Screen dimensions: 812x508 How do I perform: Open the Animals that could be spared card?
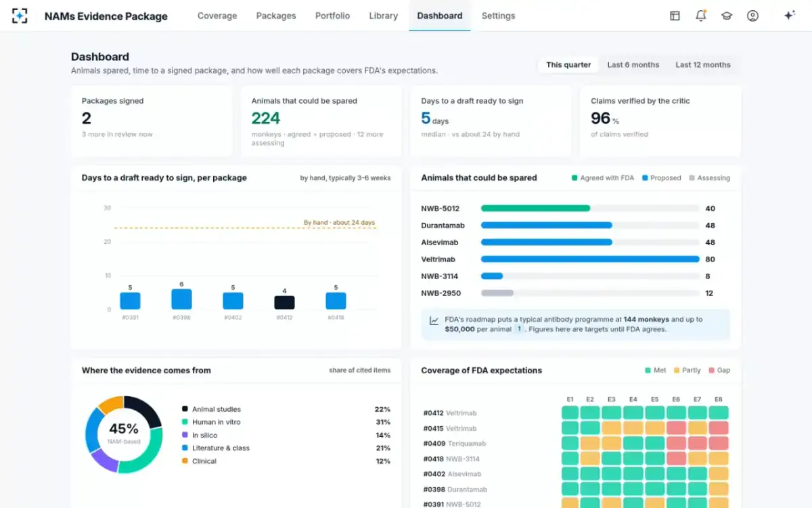coord(321,121)
